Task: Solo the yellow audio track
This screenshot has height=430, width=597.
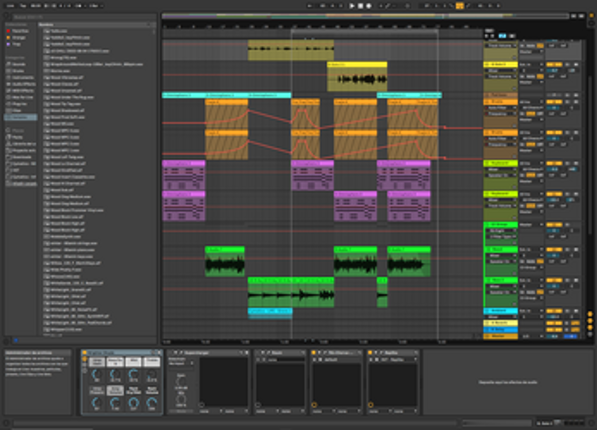Action: [x=568, y=64]
